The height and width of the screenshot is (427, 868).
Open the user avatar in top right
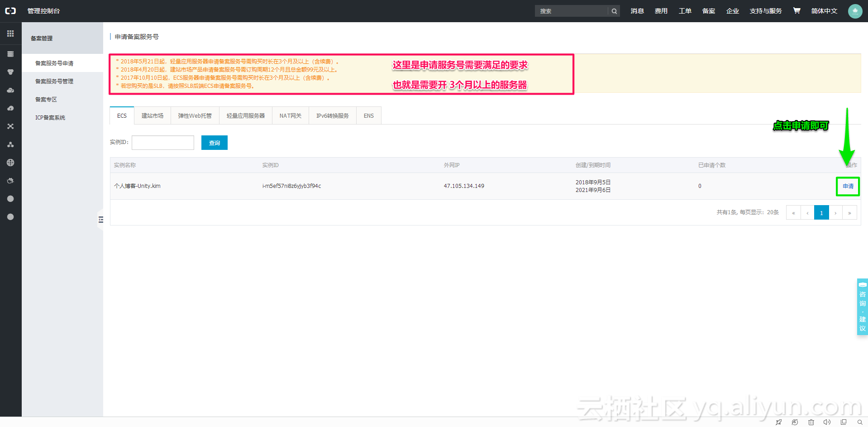[x=854, y=11]
